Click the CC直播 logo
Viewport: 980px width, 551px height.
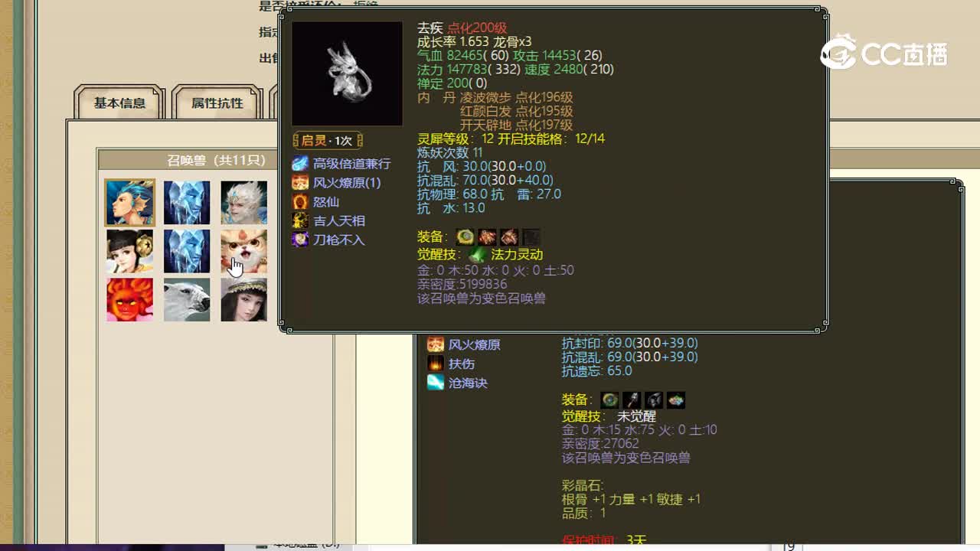(x=884, y=53)
